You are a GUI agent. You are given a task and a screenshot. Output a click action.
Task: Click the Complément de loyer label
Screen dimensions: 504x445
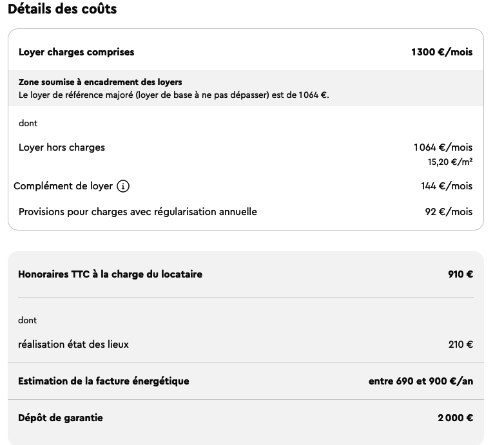pyautogui.click(x=63, y=186)
